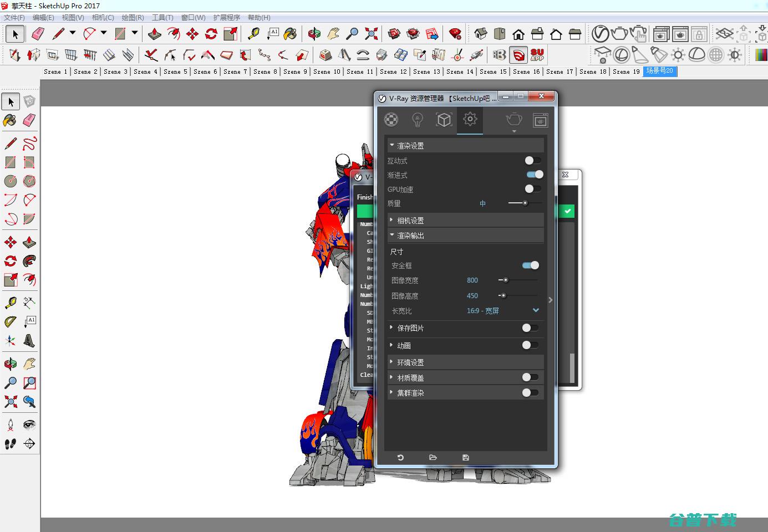Image resolution: width=768 pixels, height=532 pixels.
Task: Collapse the 渲染输出 section
Action: point(465,236)
